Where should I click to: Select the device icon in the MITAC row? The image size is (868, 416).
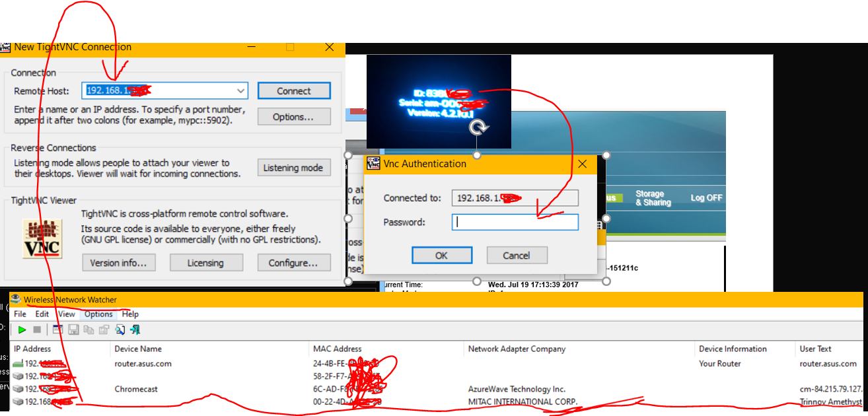pyautogui.click(x=17, y=401)
